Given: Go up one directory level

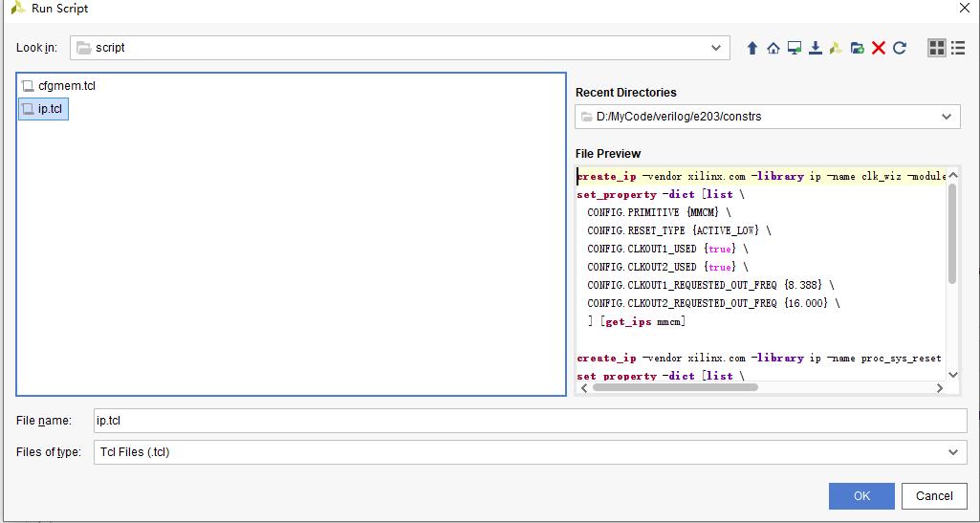Looking at the screenshot, I should click(752, 48).
